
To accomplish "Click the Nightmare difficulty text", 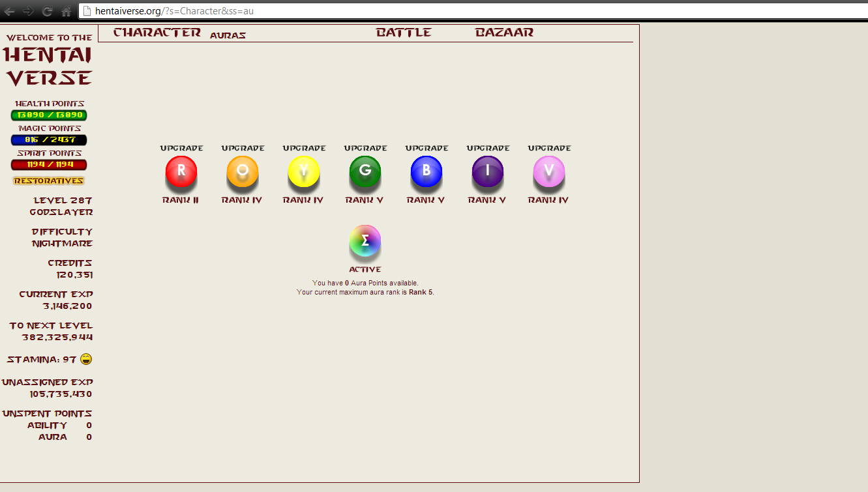I will point(63,243).
